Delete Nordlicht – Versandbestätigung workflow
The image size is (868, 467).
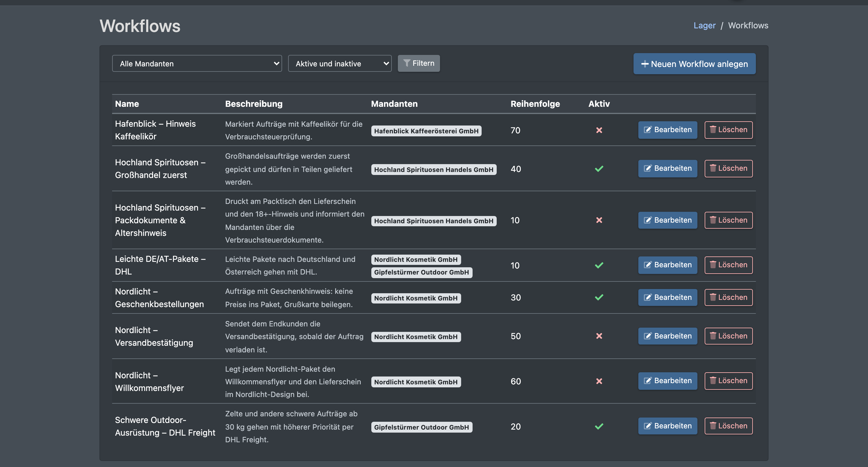(728, 336)
